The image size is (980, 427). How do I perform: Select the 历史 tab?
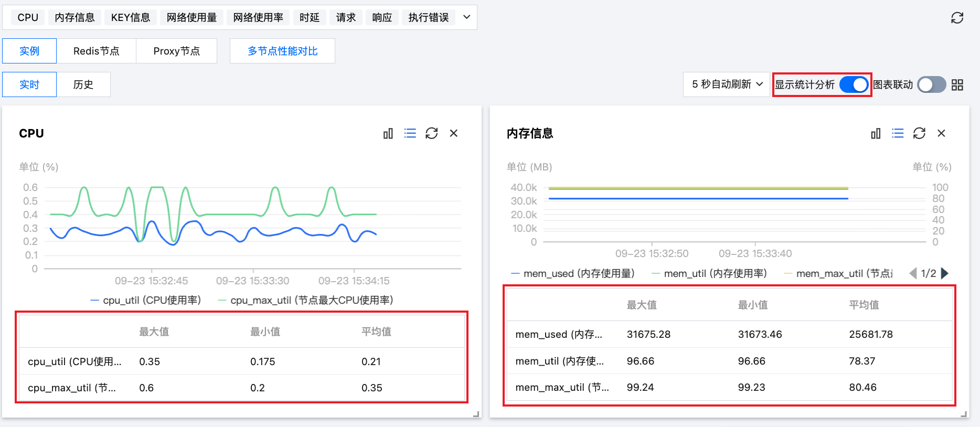tap(83, 84)
